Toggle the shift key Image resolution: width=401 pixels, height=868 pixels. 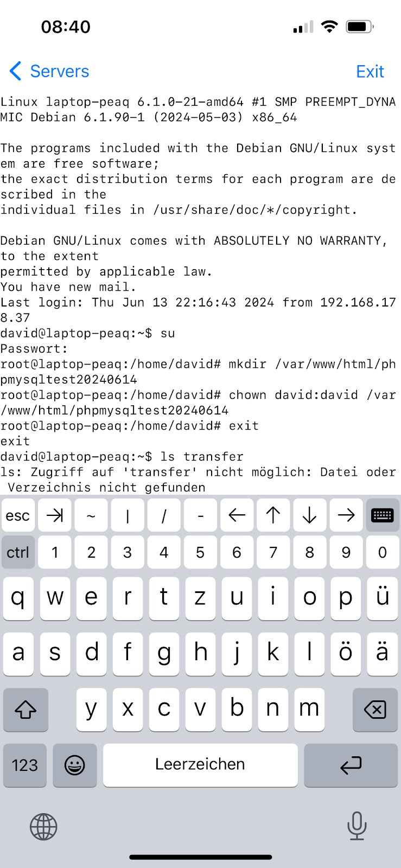tap(26, 710)
